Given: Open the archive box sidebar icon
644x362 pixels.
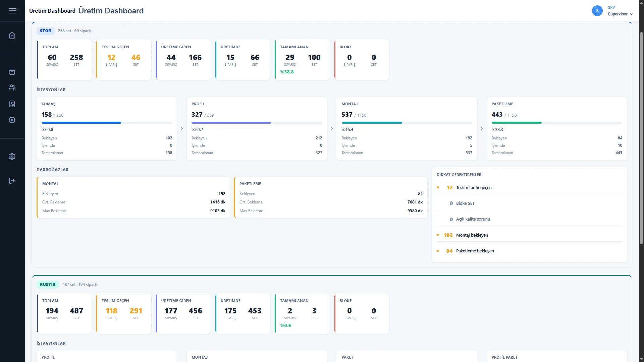Looking at the screenshot, I should point(12,72).
